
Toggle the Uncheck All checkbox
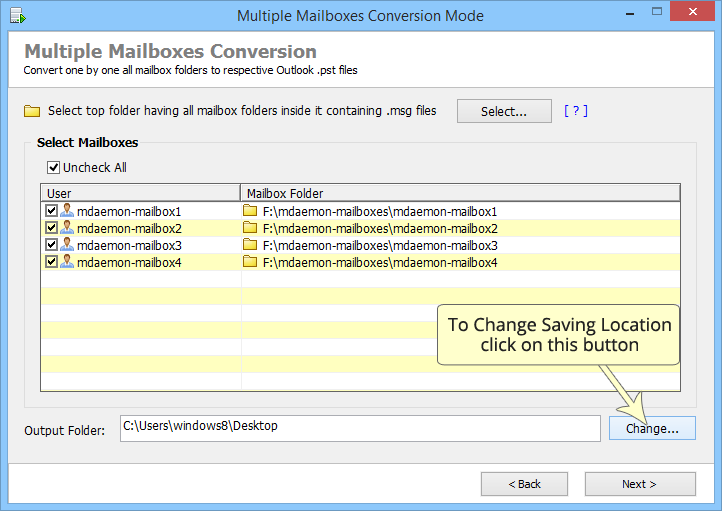53,167
